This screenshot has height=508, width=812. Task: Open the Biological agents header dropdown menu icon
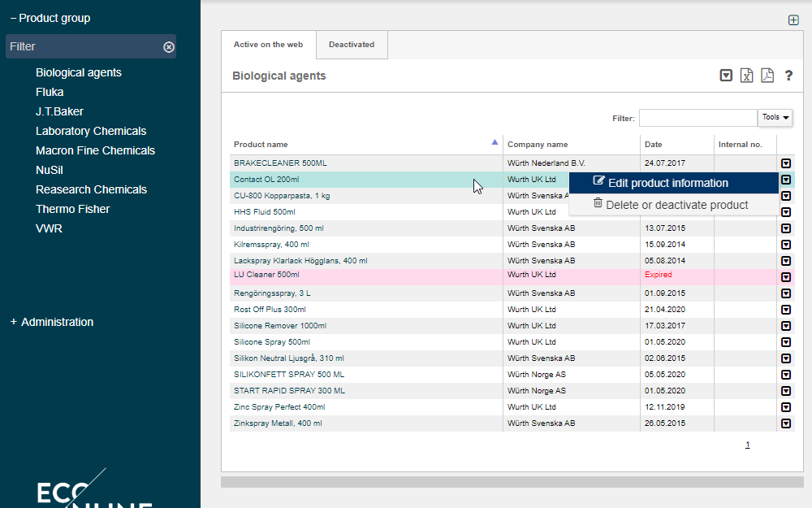click(x=726, y=76)
